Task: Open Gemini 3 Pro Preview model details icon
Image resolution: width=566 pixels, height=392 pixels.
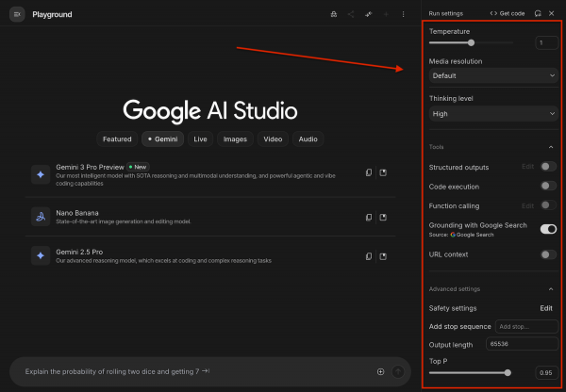Action: pyautogui.click(x=383, y=172)
